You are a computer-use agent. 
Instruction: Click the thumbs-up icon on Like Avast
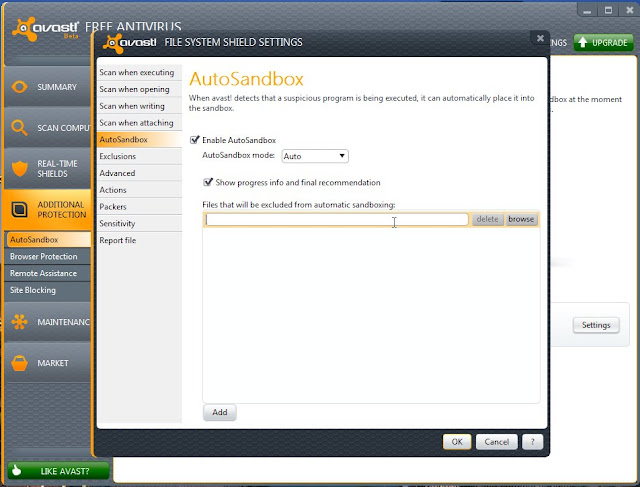click(x=17, y=471)
